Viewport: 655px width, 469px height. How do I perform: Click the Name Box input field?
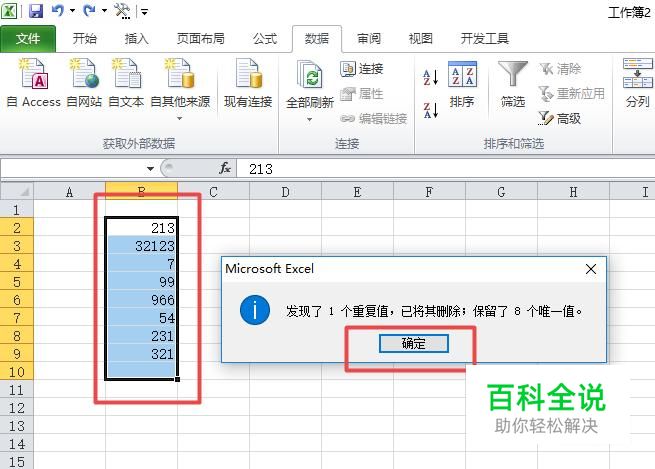(73, 169)
